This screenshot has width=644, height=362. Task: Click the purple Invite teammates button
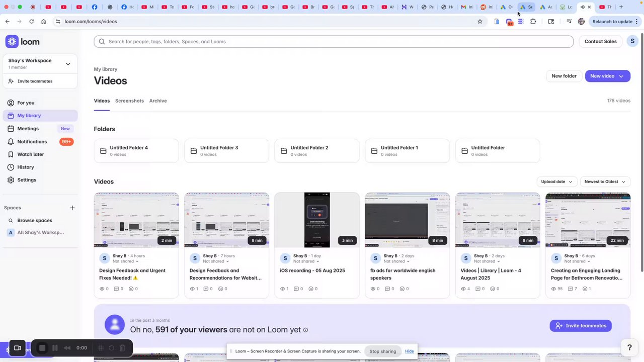click(581, 326)
